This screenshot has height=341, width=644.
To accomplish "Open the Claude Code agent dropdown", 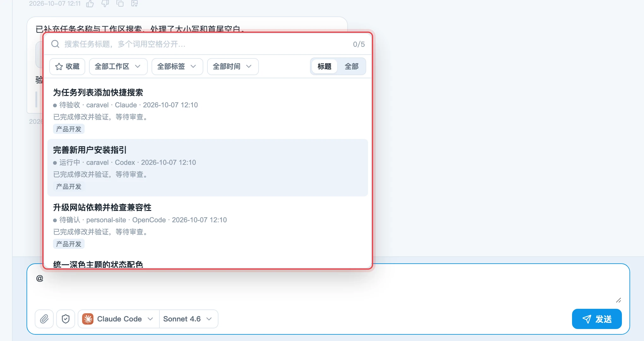I will (x=118, y=319).
